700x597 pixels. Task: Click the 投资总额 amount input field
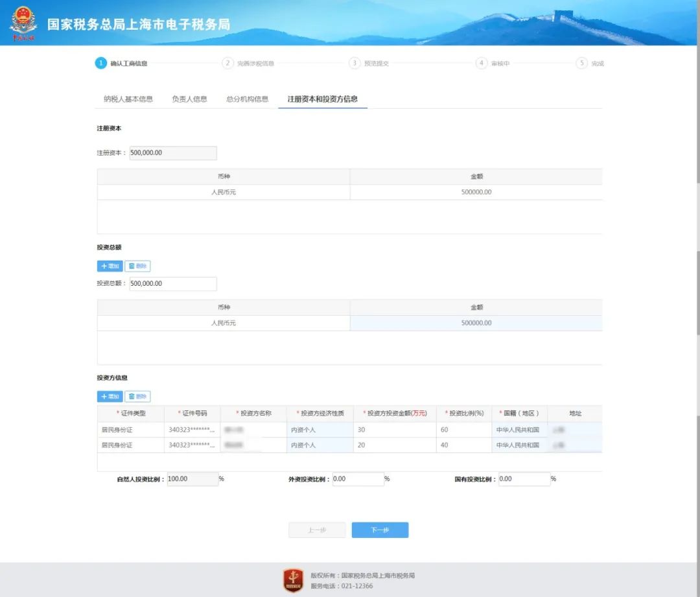tap(173, 284)
